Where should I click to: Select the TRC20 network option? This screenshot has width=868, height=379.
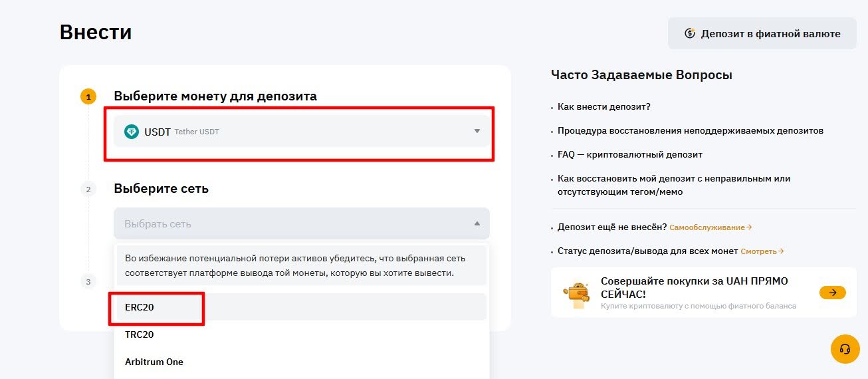302,334
